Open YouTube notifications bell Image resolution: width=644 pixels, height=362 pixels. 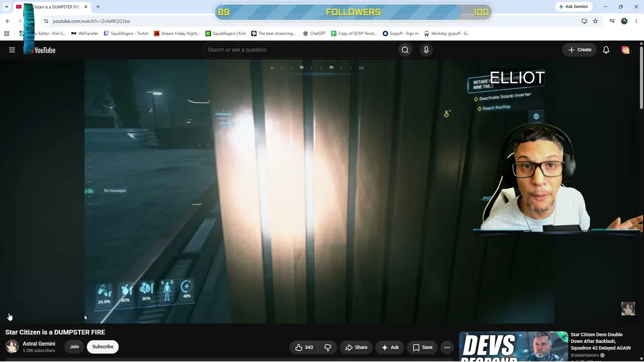(606, 50)
